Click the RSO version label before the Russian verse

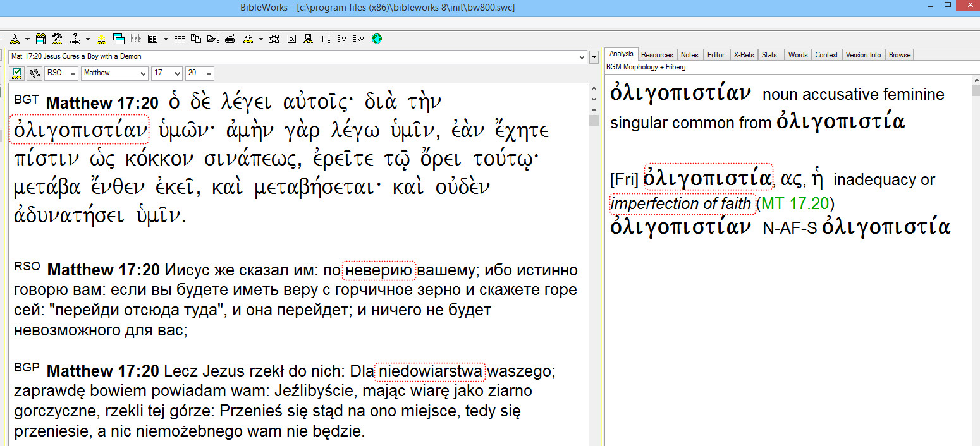[x=27, y=266]
